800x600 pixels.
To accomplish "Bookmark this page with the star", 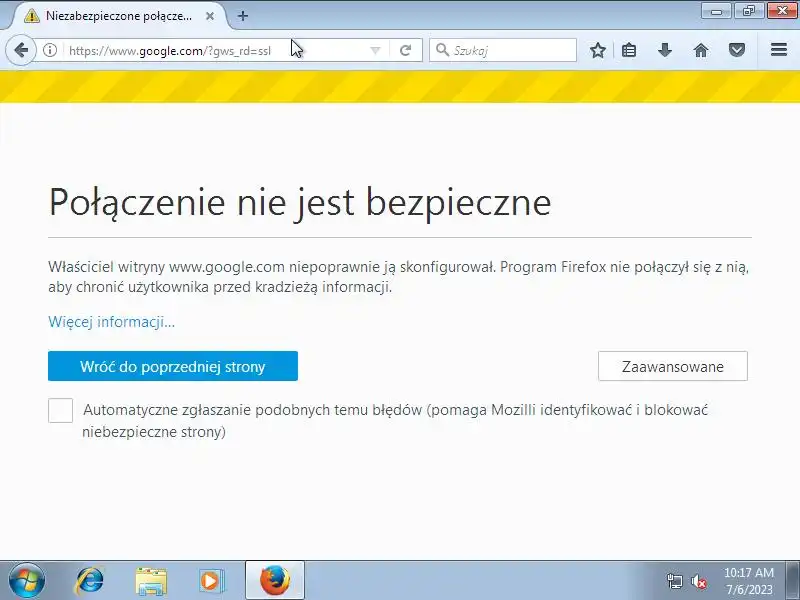I will (597, 50).
